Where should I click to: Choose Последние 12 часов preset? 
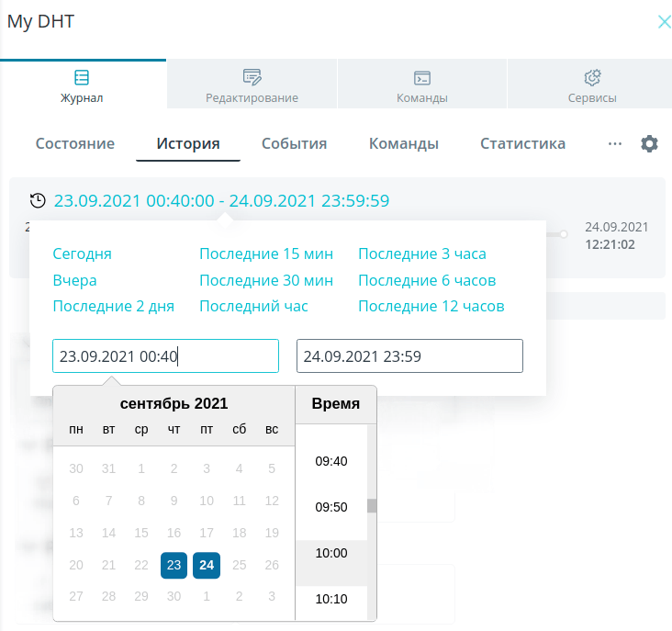pyautogui.click(x=431, y=306)
